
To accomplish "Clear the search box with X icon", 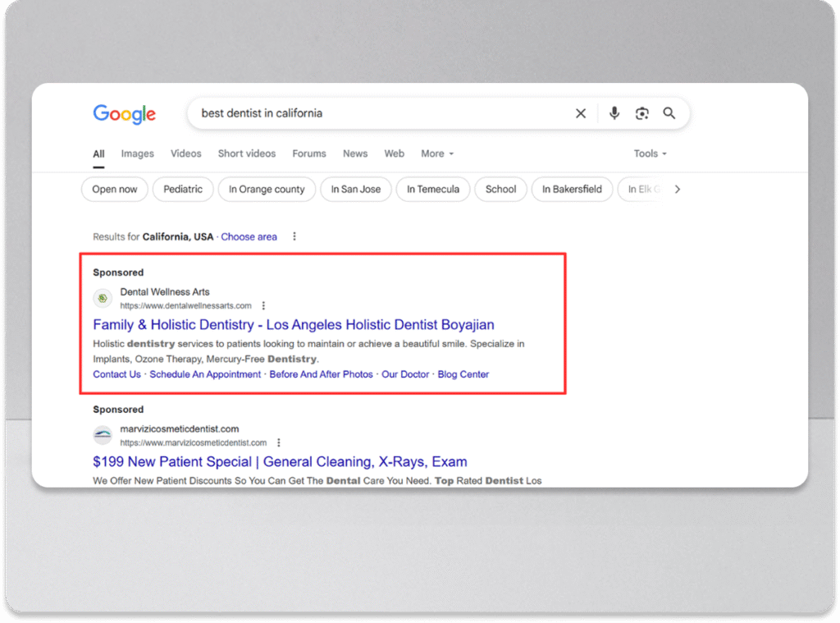I will (581, 113).
